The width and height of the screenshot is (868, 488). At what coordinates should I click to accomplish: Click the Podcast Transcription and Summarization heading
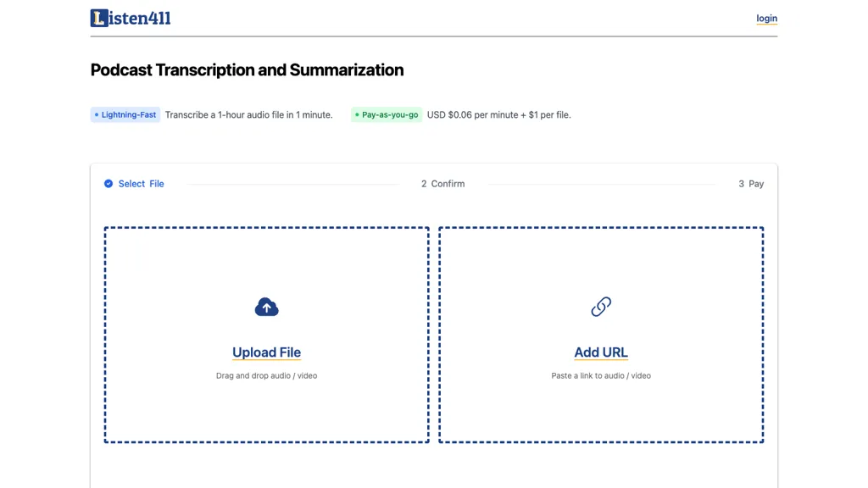click(x=247, y=70)
